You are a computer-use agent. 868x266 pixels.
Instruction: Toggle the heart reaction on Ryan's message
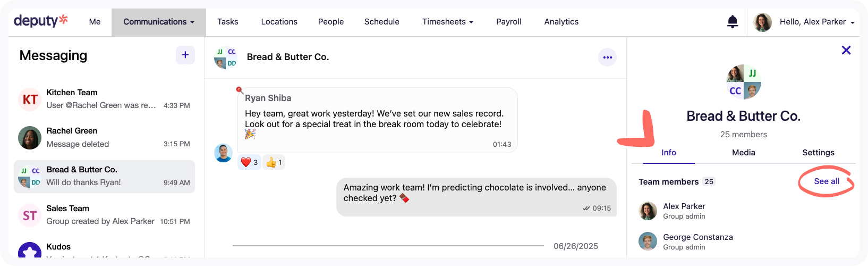click(x=249, y=162)
